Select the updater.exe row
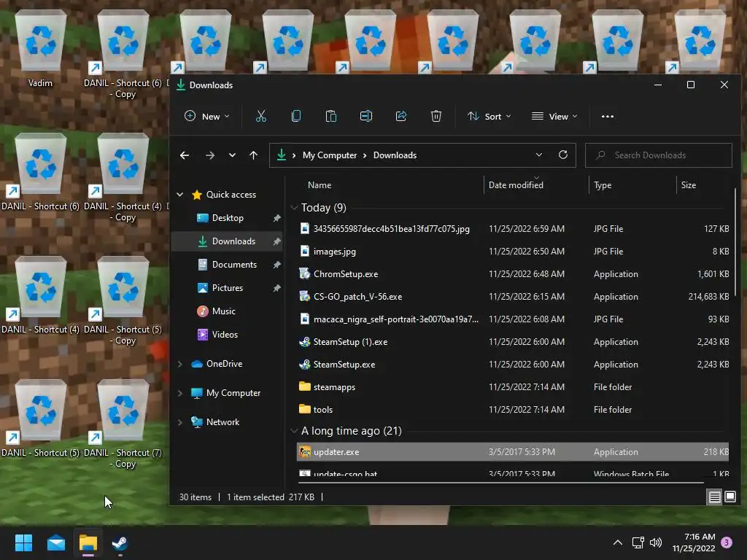Viewport: 747px width, 560px height. tap(513, 452)
